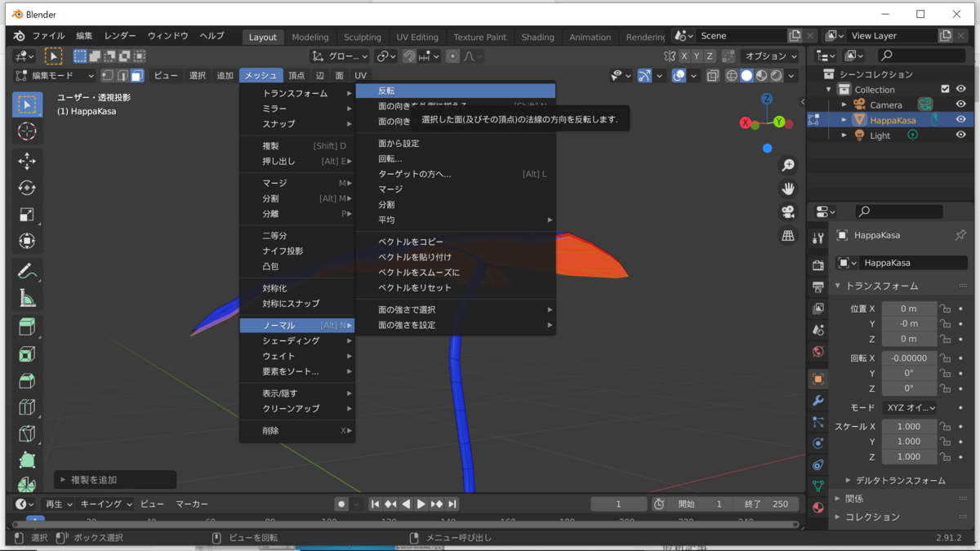Enable vertex select mode
This screenshot has height=551, width=980.
point(108,75)
